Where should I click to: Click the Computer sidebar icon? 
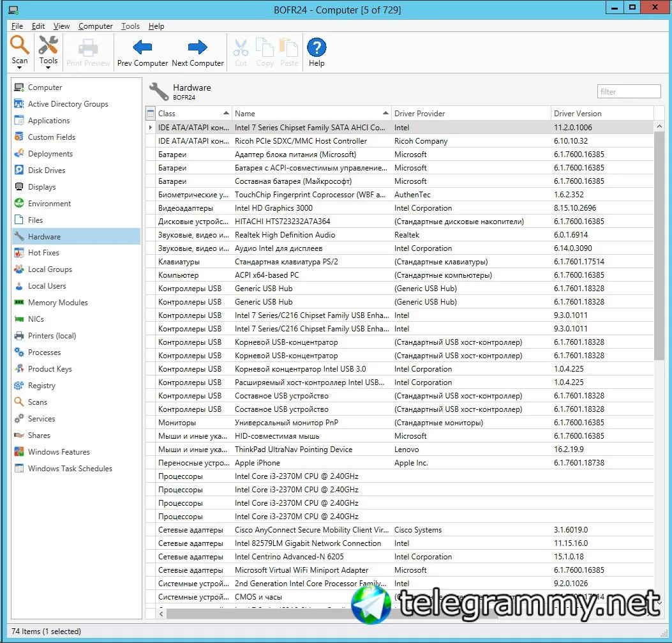[x=19, y=87]
